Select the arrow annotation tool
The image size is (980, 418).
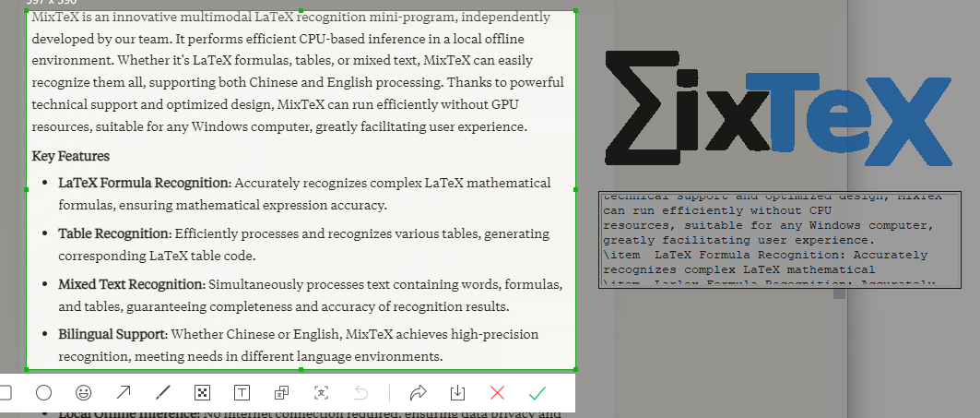tap(123, 393)
